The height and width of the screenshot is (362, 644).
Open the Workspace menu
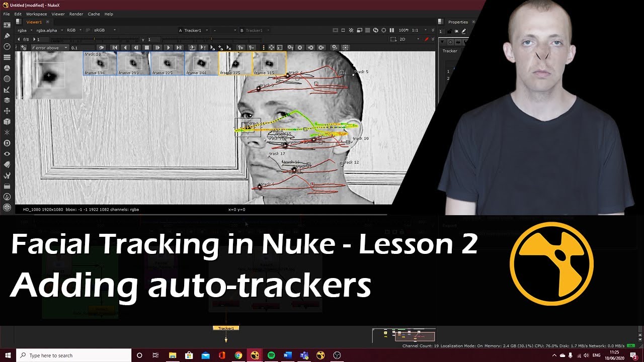tap(36, 14)
